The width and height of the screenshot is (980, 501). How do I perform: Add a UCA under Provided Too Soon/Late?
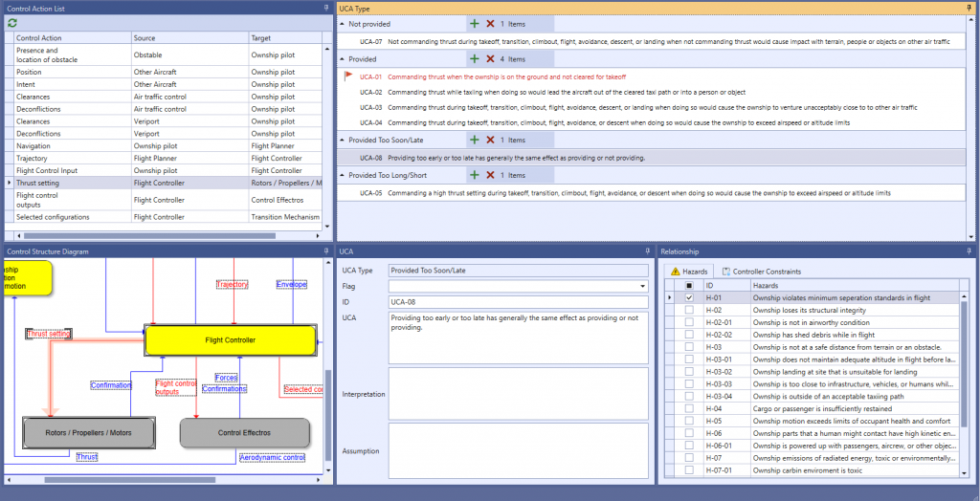(x=475, y=140)
